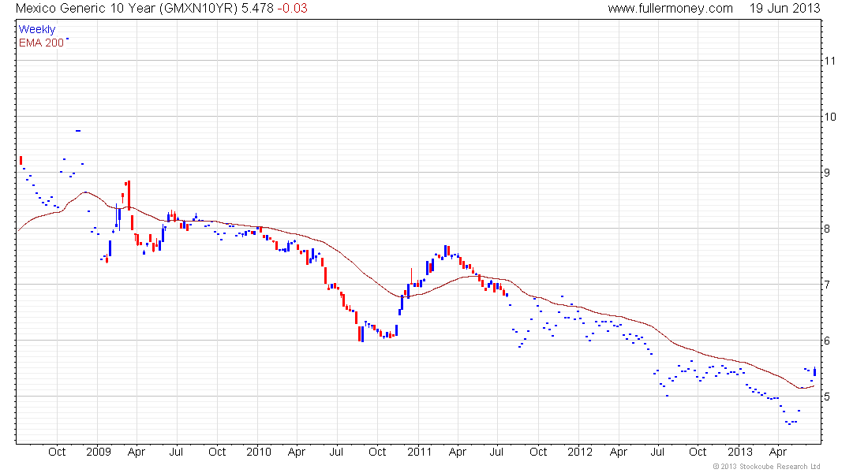The width and height of the screenshot is (868, 473).
Task: Click the y-axis label 10
Action: [830, 117]
